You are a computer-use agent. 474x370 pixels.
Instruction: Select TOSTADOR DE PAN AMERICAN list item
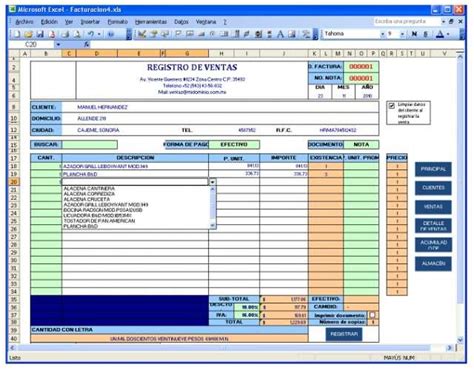coord(99,221)
